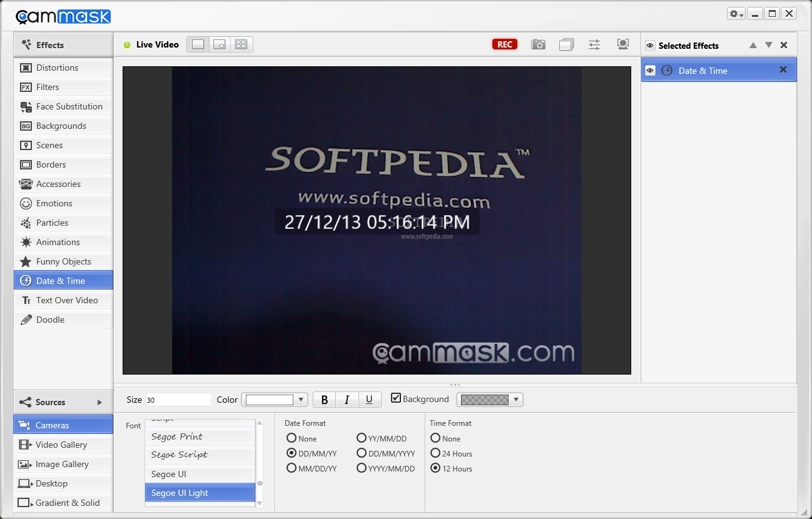Choose the Segoe Print font

click(x=200, y=436)
